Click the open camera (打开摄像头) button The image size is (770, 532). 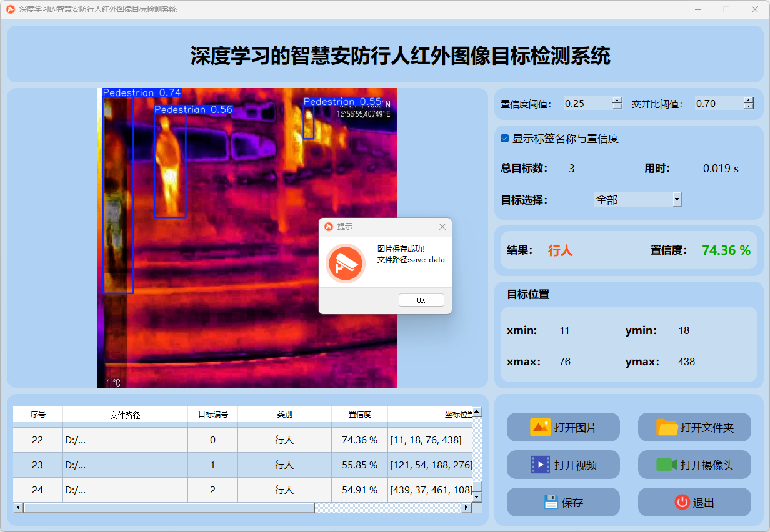click(694, 465)
